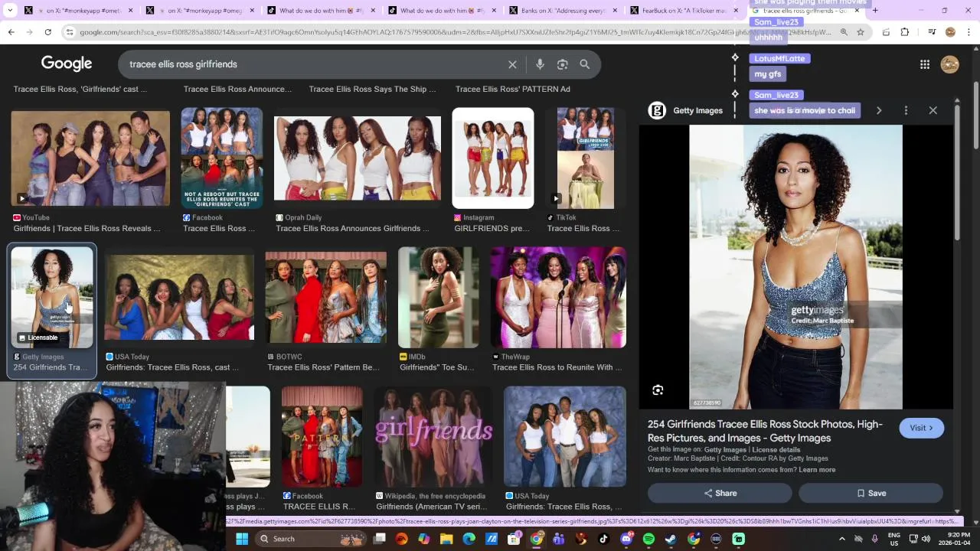Save the Getty image to collection
The height and width of the screenshot is (551, 980).
[871, 494]
